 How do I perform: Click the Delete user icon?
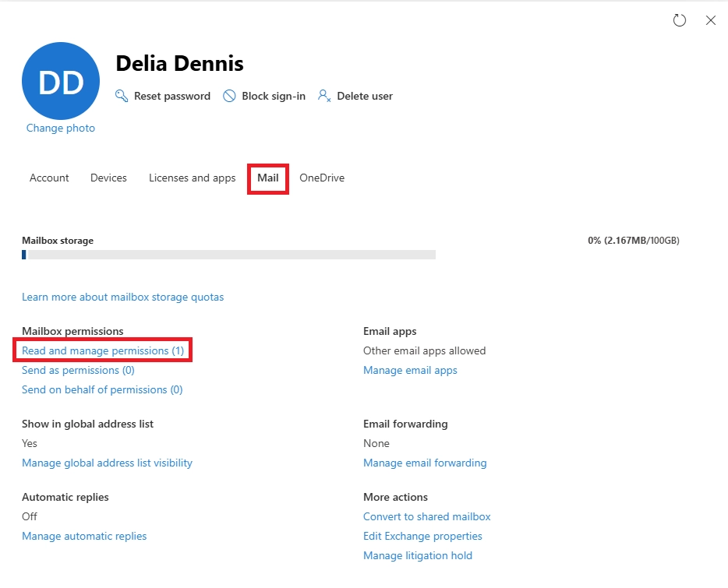325,96
